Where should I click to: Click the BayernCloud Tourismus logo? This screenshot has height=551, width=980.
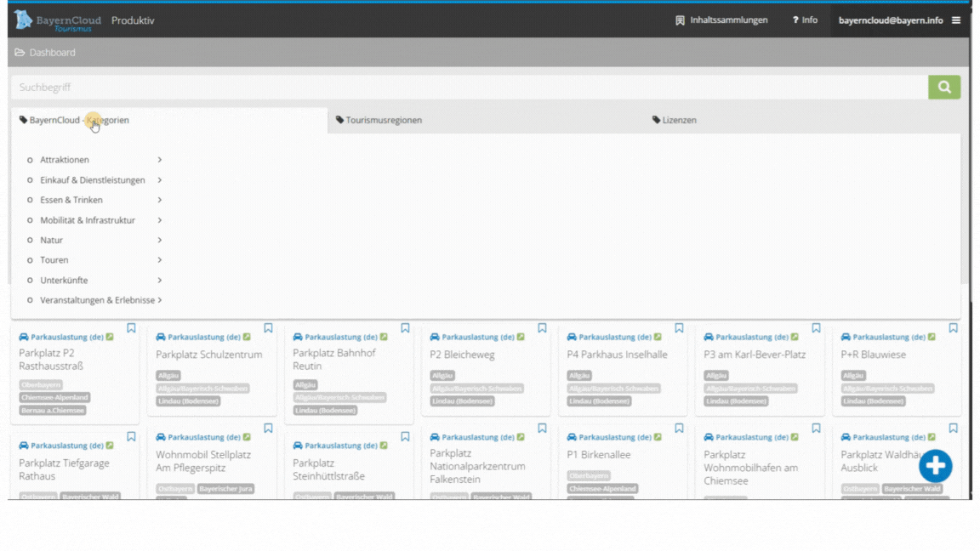[58, 20]
